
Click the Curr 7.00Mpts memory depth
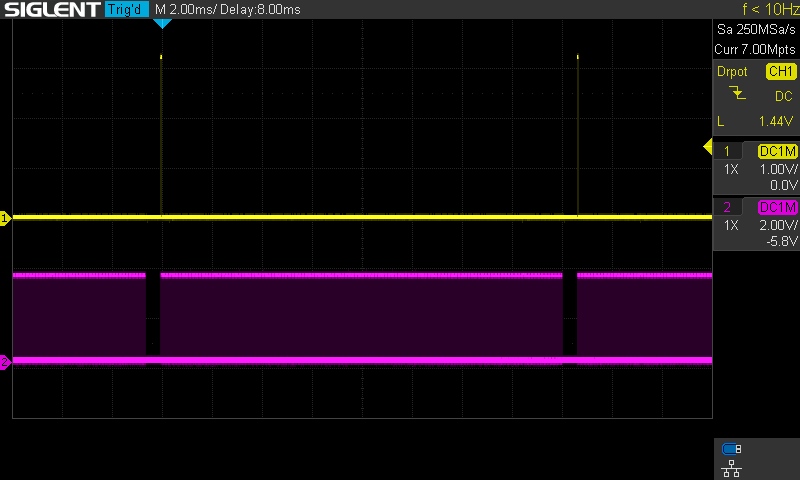[x=755, y=49]
